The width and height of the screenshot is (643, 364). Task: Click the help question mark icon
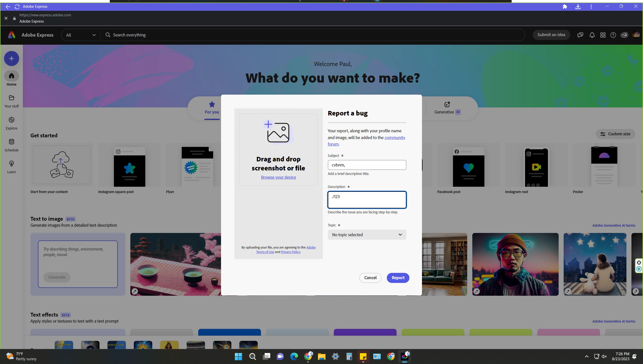click(613, 35)
